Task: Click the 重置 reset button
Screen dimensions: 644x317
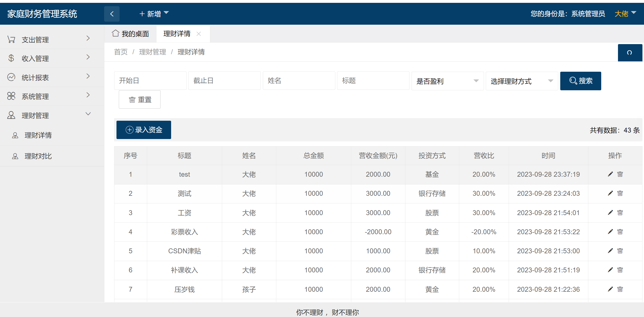Action: pyautogui.click(x=139, y=99)
